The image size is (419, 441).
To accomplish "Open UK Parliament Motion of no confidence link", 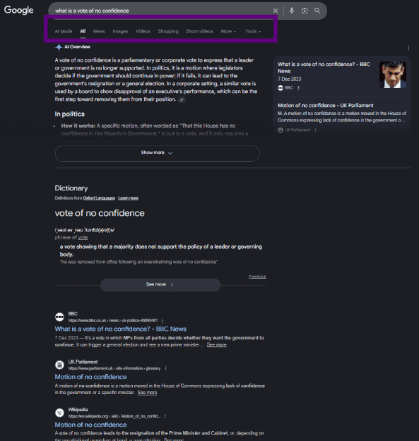I will point(91,377).
